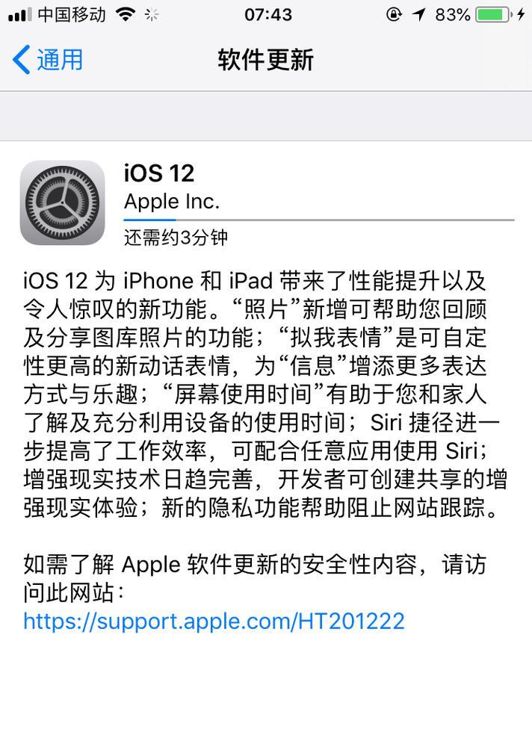This screenshot has width=532, height=756.
Task: Tap the 07:43 clock in status bar
Action: click(268, 14)
